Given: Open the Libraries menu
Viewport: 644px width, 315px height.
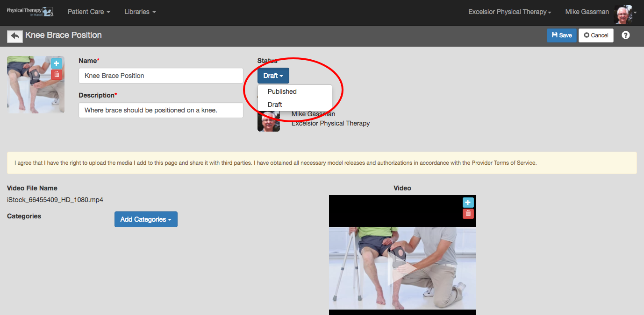Looking at the screenshot, I should point(140,12).
